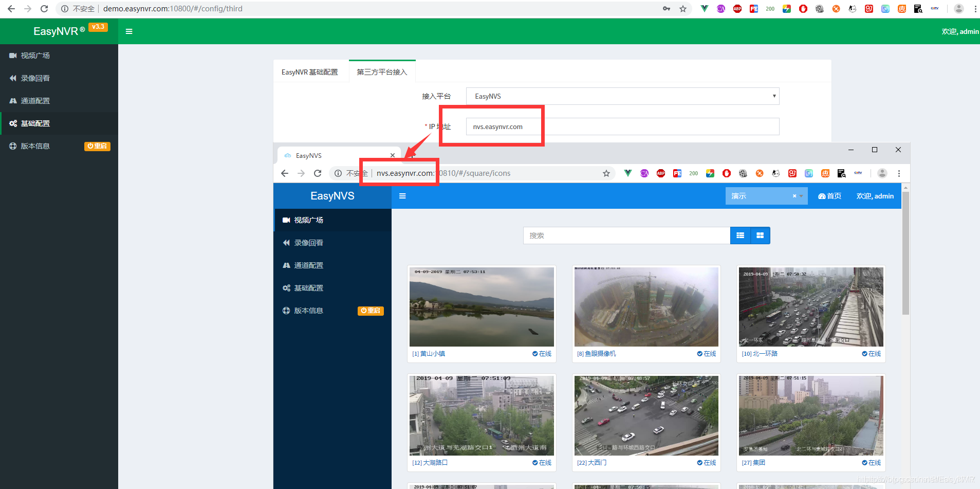Screen dimensions: 980x489
Task: Click the green V extension in outer toolbar
Action: click(x=705, y=9)
